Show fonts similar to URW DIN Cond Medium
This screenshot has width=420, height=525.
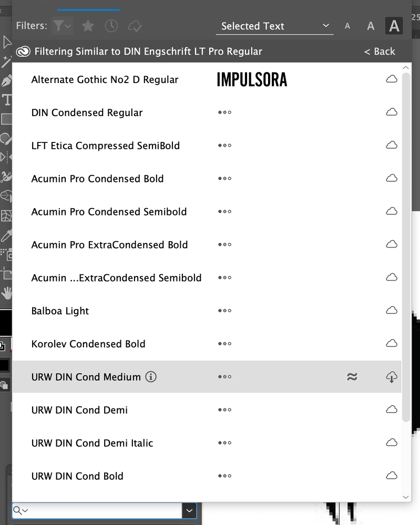(352, 377)
